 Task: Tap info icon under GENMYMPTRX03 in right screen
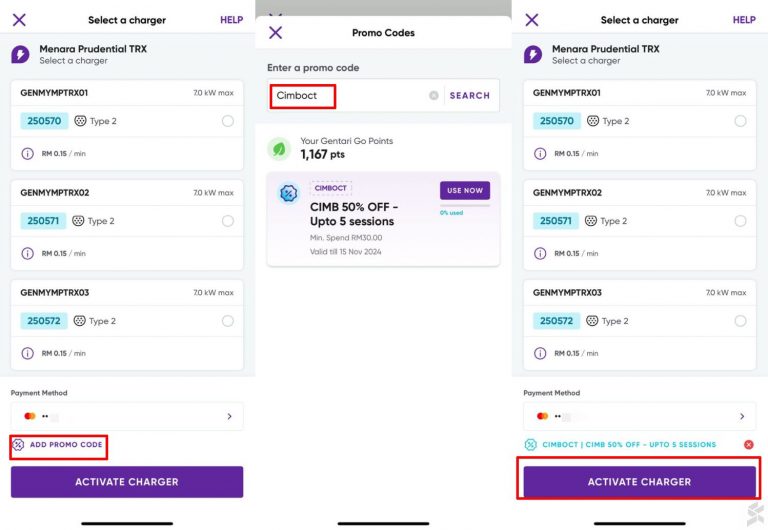pos(539,353)
